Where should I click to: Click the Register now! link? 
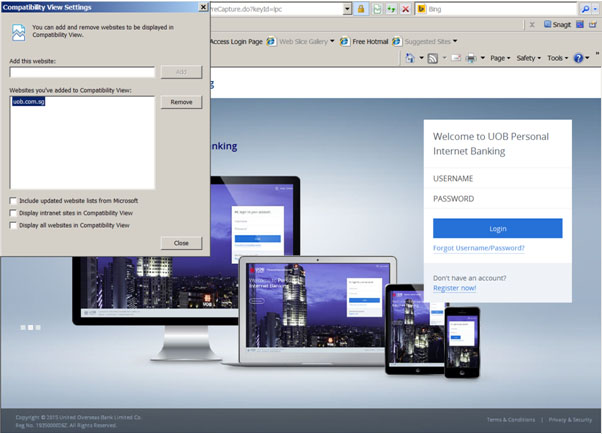click(455, 288)
